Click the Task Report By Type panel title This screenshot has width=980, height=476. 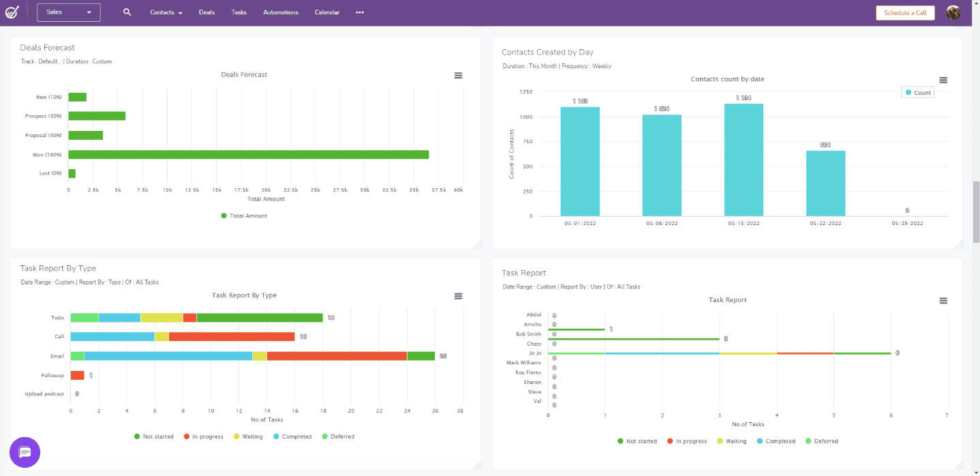pyautogui.click(x=58, y=268)
